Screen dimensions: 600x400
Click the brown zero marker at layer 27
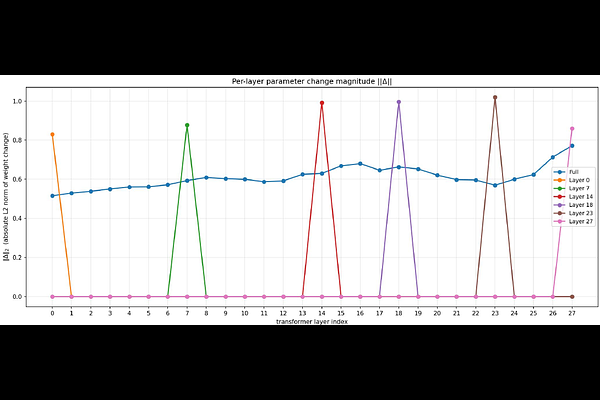pyautogui.click(x=572, y=297)
